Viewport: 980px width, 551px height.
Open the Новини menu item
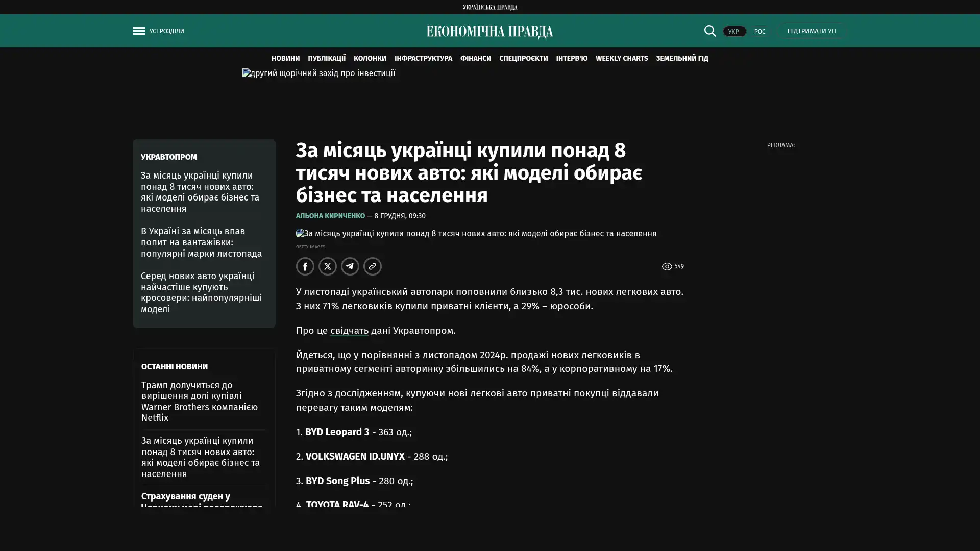pyautogui.click(x=285, y=58)
